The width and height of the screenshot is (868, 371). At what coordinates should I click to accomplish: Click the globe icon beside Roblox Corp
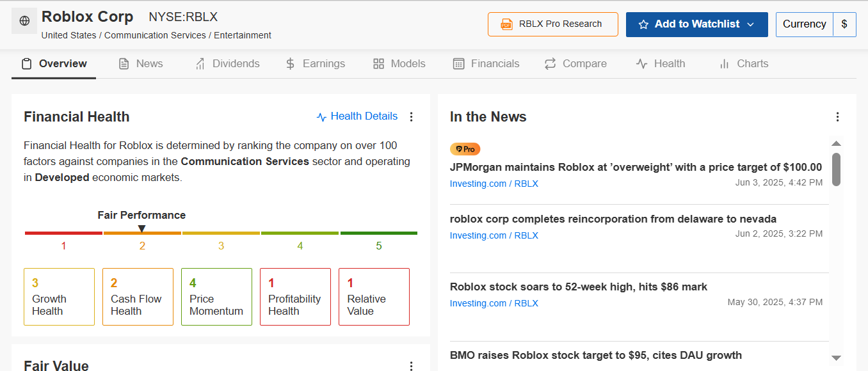tap(24, 21)
